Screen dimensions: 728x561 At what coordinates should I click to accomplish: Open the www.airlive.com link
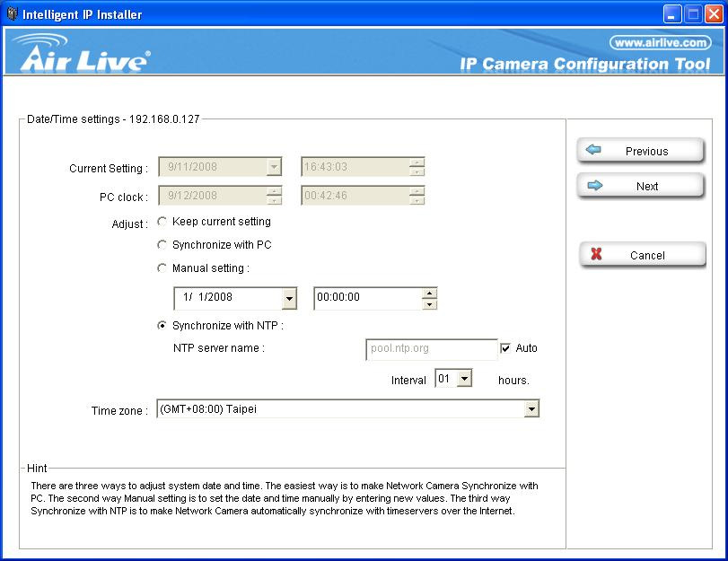(660, 42)
